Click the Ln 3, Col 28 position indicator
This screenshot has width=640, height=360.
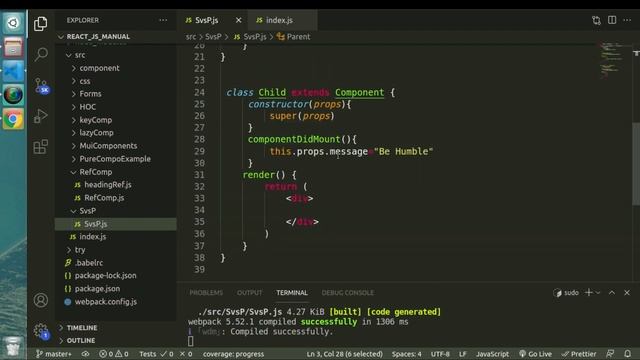coord(344,354)
